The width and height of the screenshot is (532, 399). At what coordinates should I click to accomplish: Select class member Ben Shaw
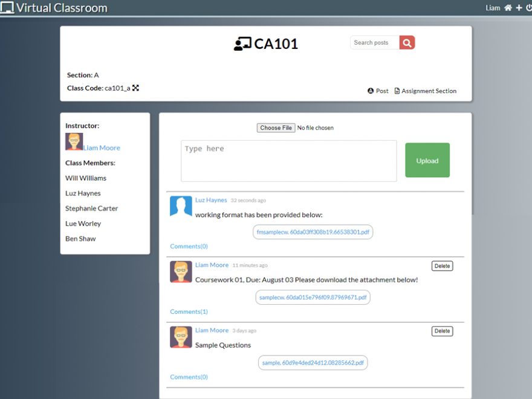click(80, 239)
